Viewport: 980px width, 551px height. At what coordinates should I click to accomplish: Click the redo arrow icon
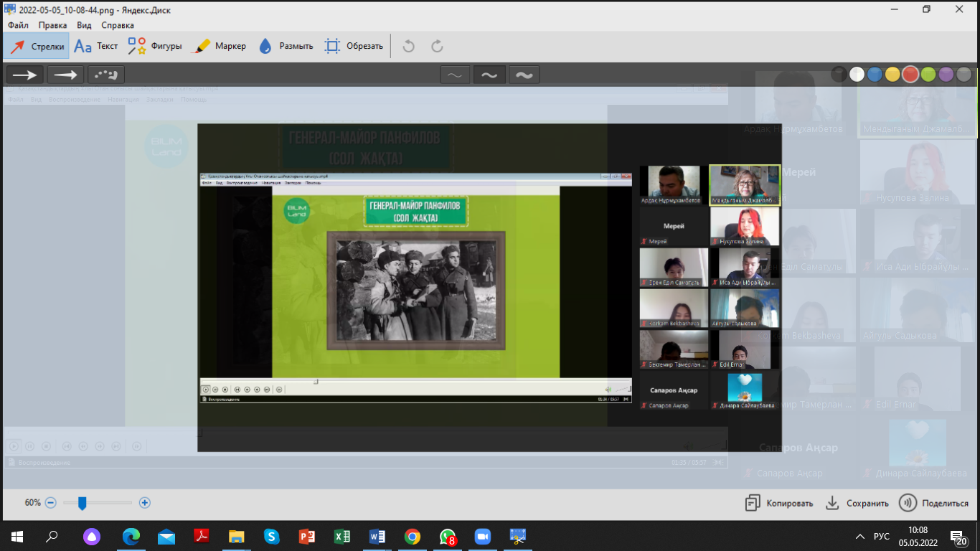coord(437,46)
